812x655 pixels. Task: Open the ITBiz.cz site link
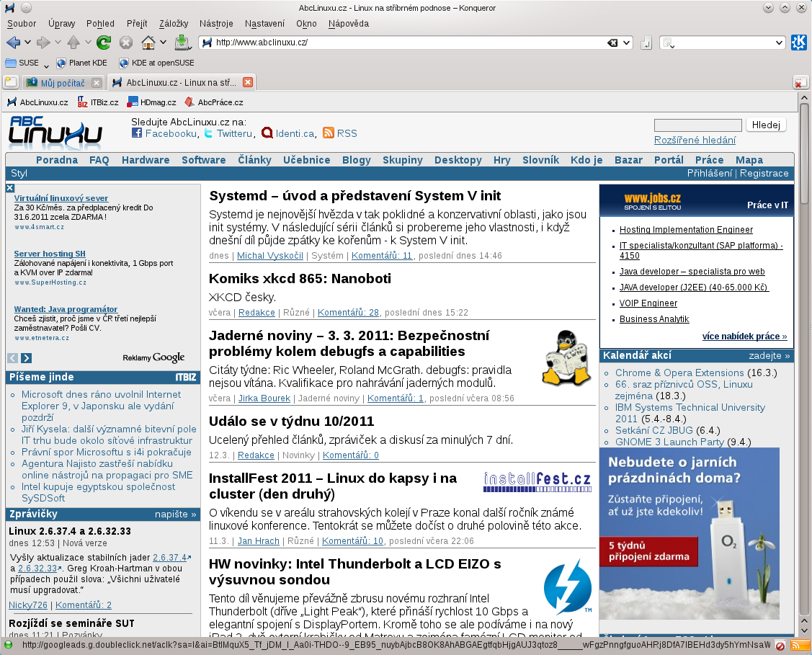click(99, 102)
